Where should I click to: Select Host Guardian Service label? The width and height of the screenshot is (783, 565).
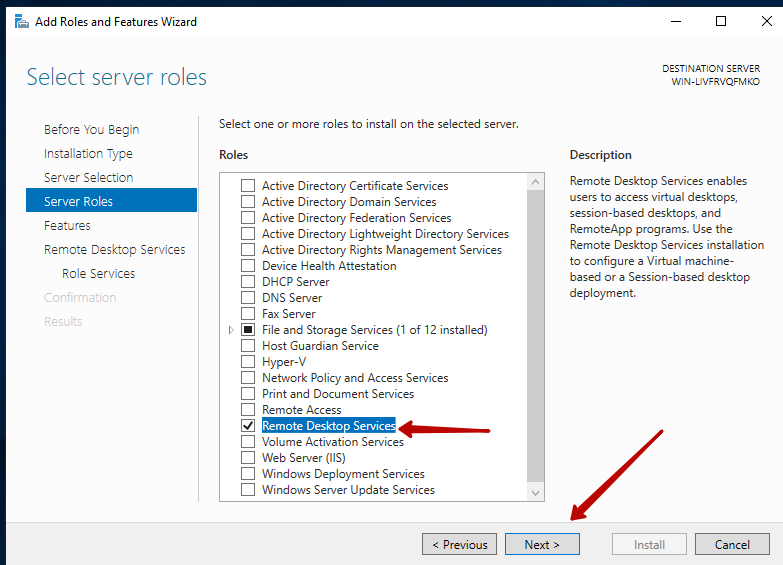[320, 346]
